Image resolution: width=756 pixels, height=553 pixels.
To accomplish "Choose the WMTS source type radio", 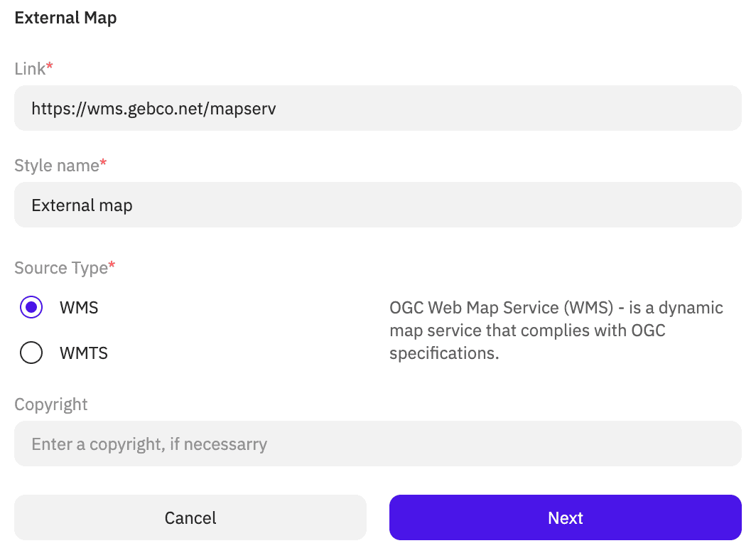I will 31,353.
